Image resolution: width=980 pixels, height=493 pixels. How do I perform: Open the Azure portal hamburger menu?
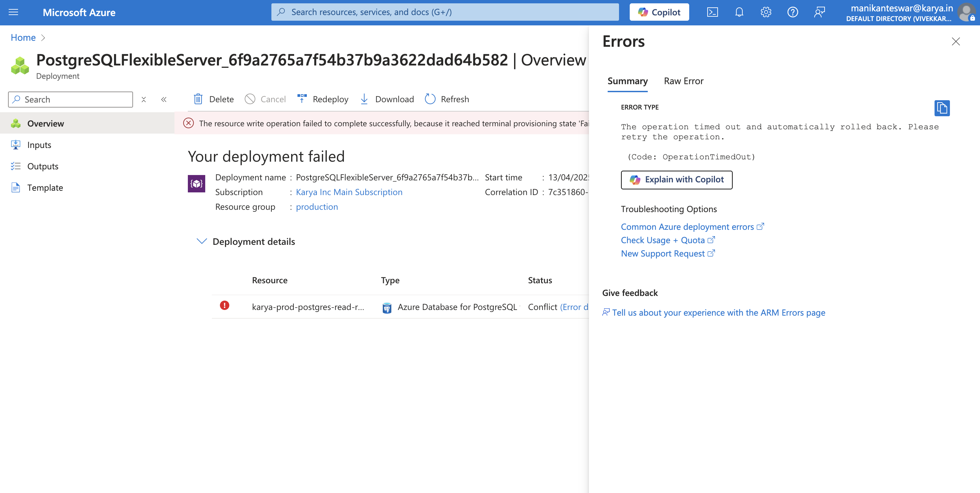pyautogui.click(x=13, y=12)
